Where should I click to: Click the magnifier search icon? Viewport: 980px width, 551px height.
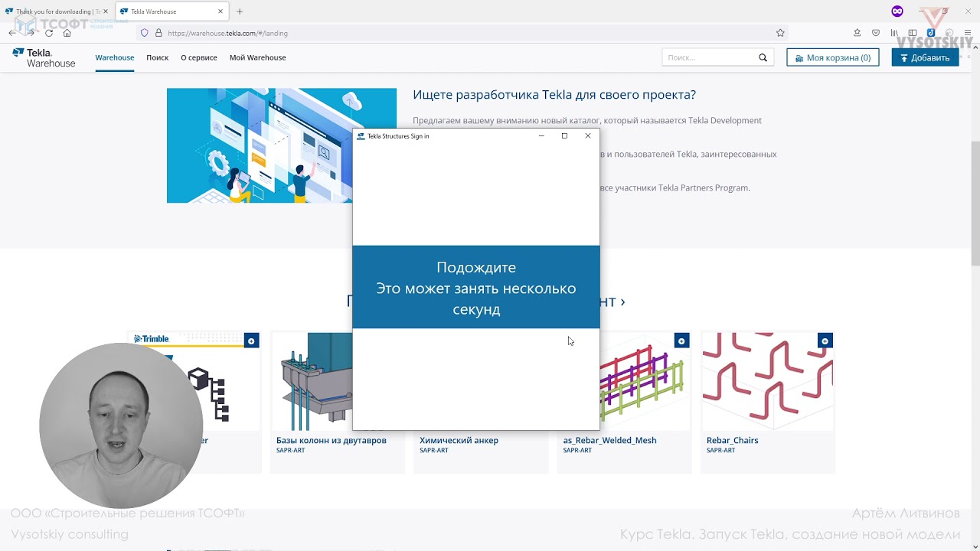(x=763, y=57)
